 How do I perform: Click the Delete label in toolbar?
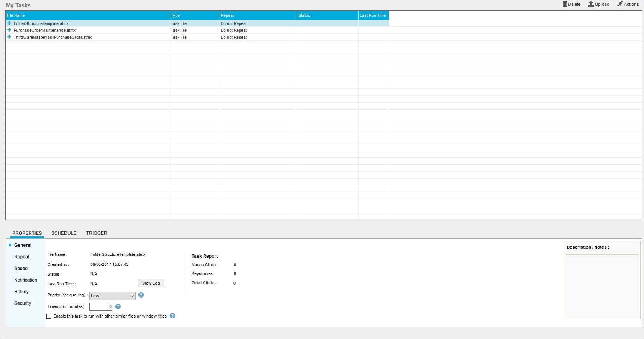pos(574,4)
